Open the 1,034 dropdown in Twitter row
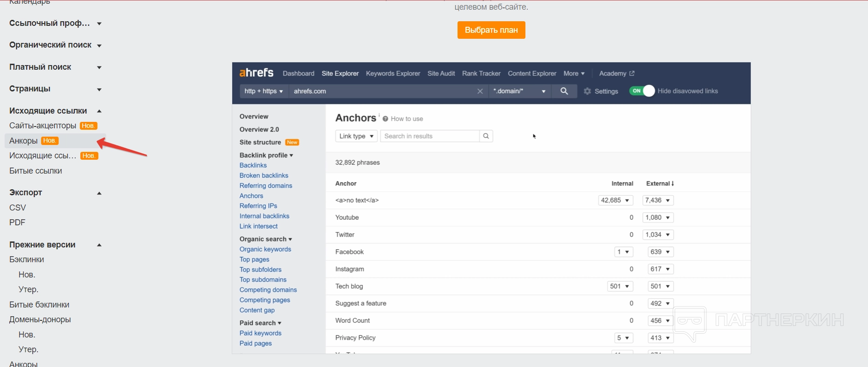The width and height of the screenshot is (868, 367). pyautogui.click(x=658, y=235)
